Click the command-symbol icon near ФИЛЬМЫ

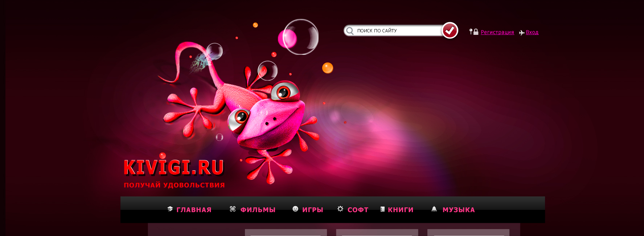pyautogui.click(x=233, y=209)
